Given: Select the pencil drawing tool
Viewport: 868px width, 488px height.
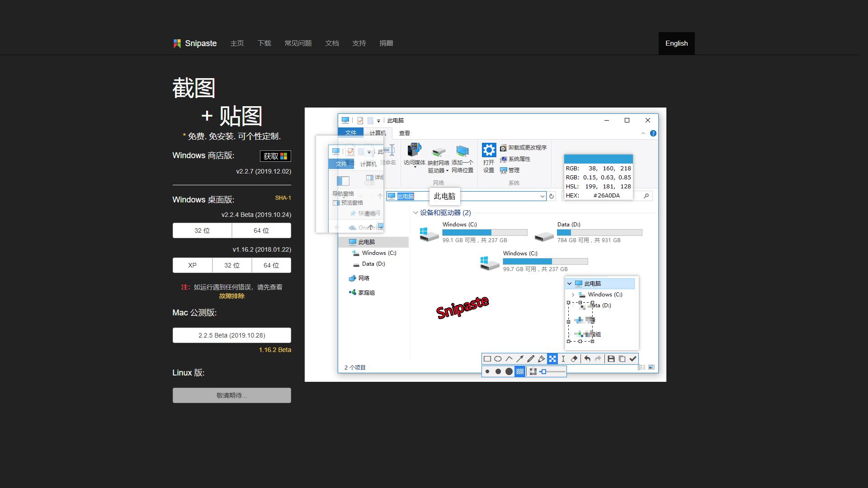Looking at the screenshot, I should tap(531, 359).
